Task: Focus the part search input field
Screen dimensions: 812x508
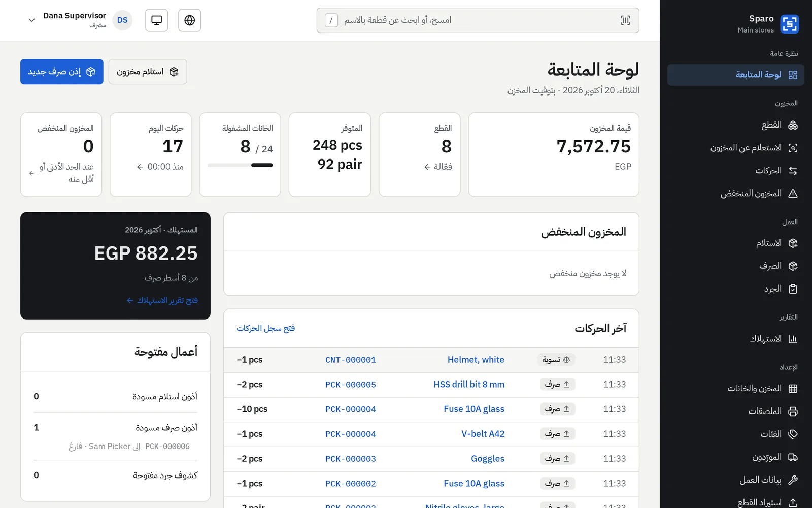Action: tap(478, 20)
